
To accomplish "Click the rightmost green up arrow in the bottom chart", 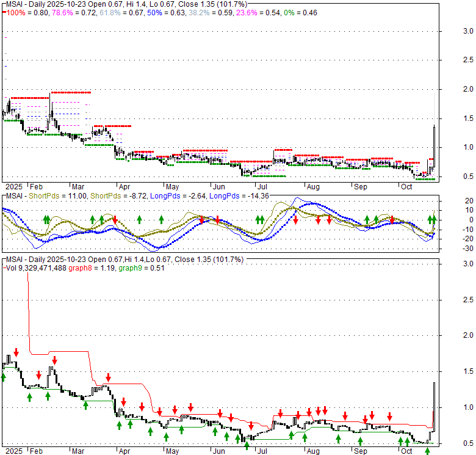I will pos(427,451).
